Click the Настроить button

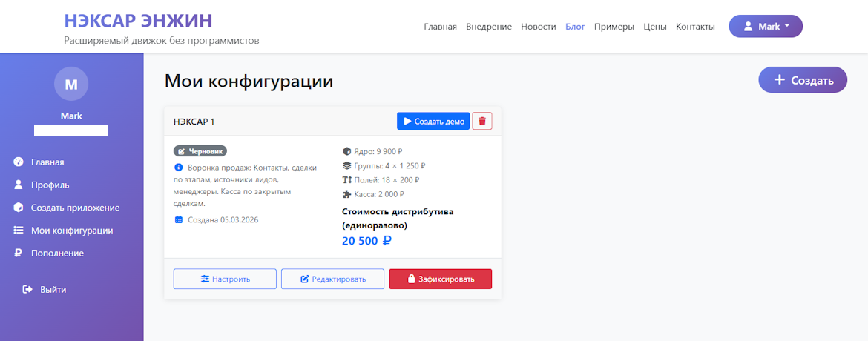225,279
